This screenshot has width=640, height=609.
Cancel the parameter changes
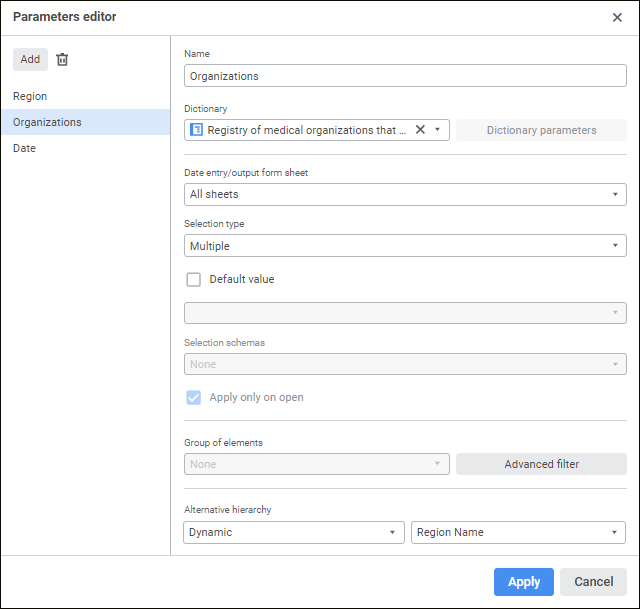click(x=593, y=582)
